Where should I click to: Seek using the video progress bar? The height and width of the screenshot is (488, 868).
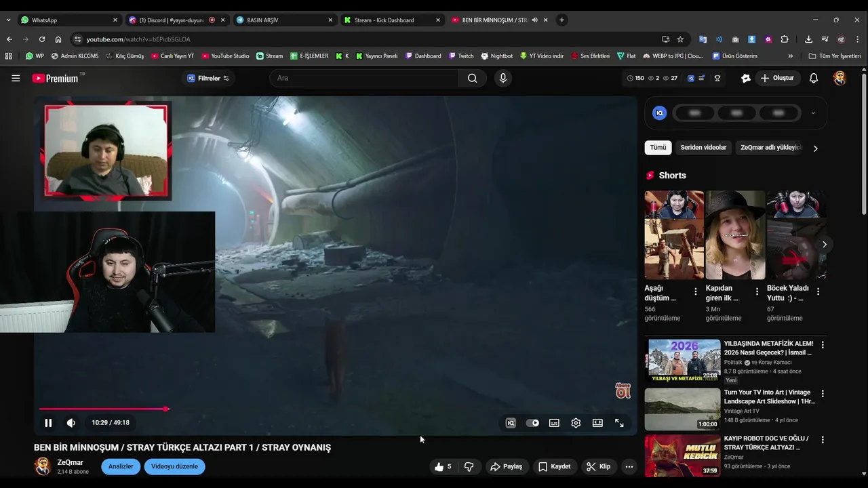336,409
